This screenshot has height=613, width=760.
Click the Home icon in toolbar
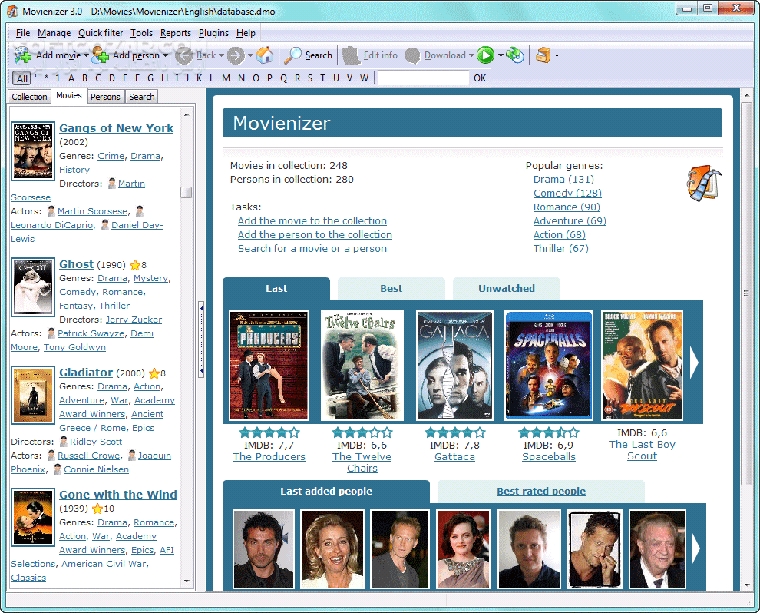[265, 56]
